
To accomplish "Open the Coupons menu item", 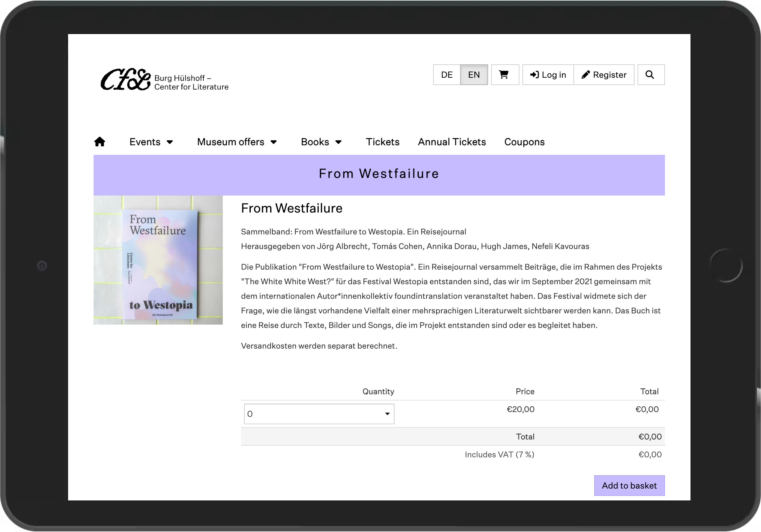I will [524, 142].
